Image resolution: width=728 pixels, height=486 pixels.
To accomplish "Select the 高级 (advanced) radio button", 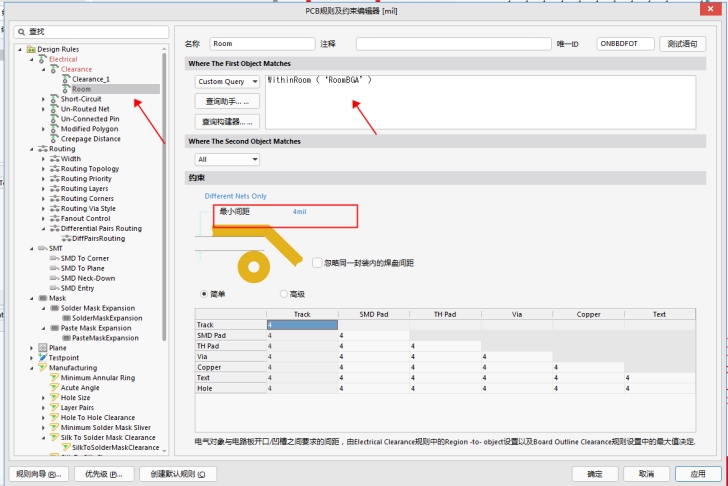I will [x=284, y=294].
